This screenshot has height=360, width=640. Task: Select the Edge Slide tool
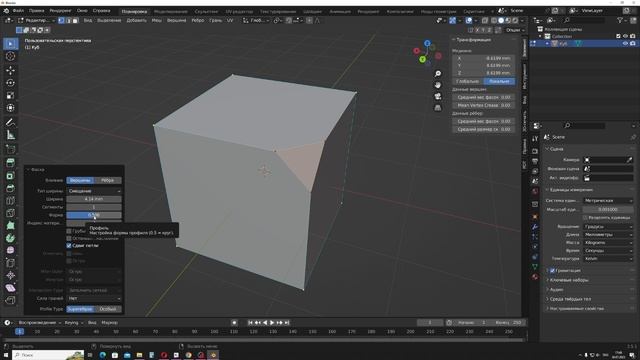[x=11, y=263]
